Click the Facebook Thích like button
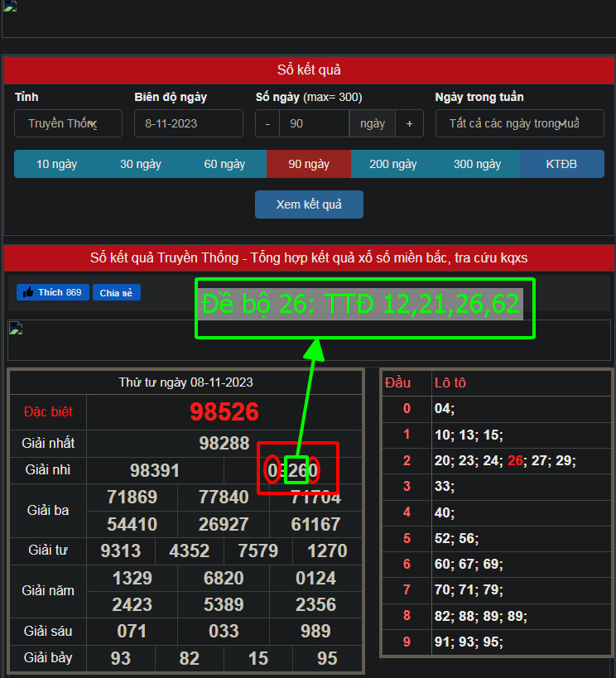The width and height of the screenshot is (616, 678). click(x=53, y=292)
